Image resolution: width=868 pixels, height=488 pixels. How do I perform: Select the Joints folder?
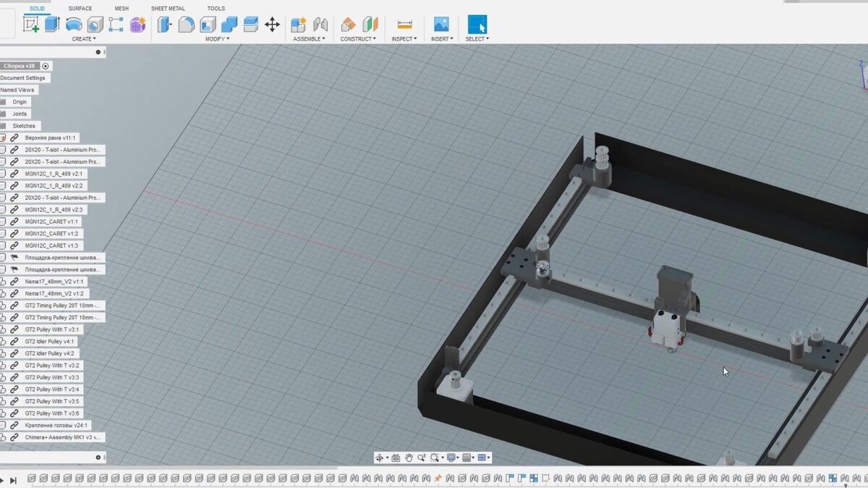(x=20, y=114)
